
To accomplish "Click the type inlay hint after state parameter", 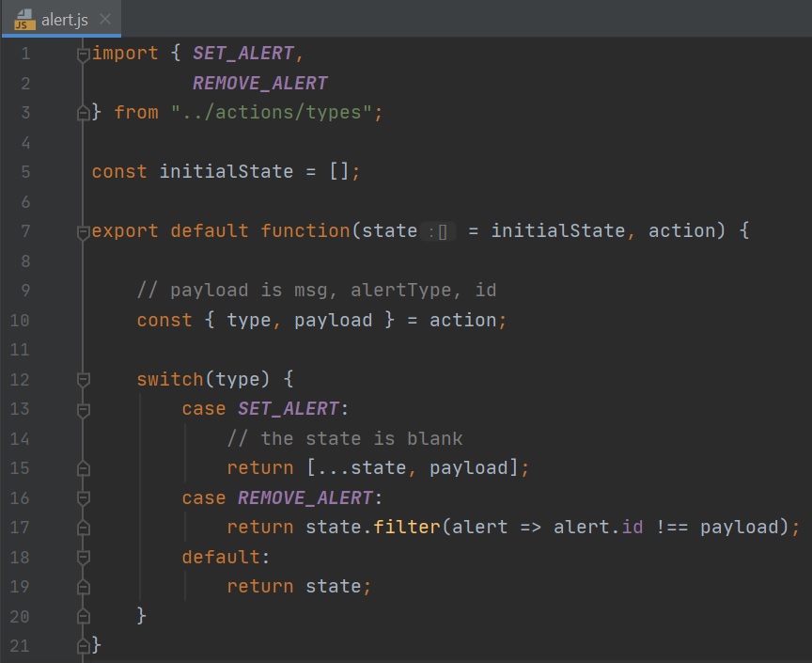I will point(438,232).
